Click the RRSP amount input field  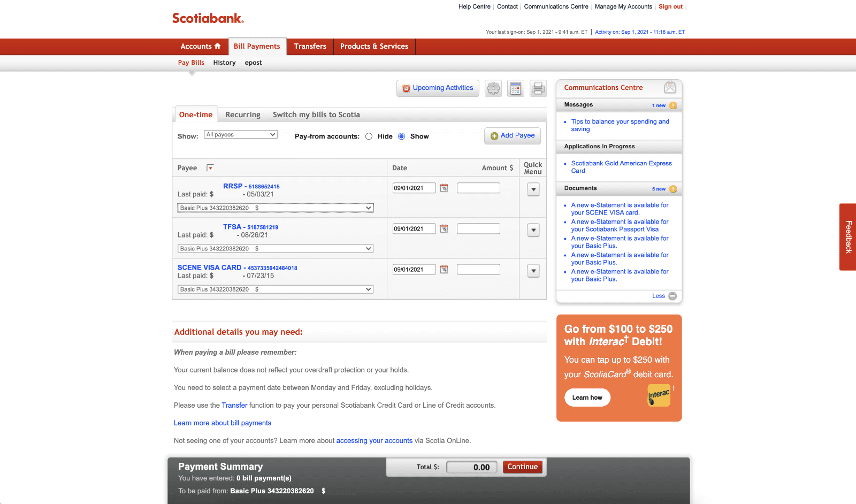[478, 188]
